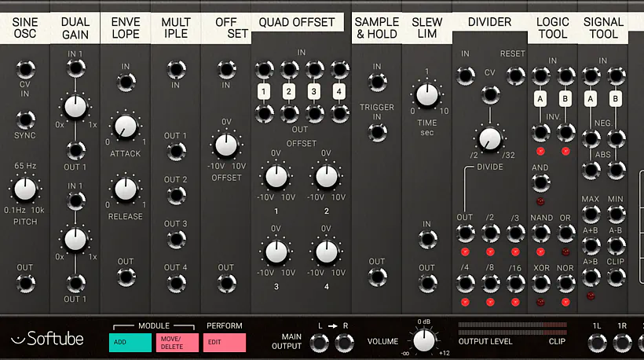Click the Divider OUT jack
Image resolution: width=644 pixels, height=360 pixels.
(x=465, y=233)
